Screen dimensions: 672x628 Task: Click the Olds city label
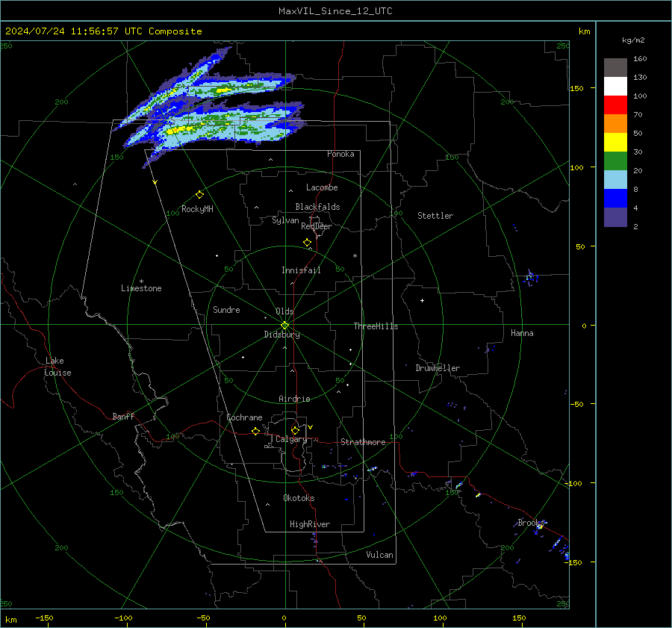click(284, 311)
